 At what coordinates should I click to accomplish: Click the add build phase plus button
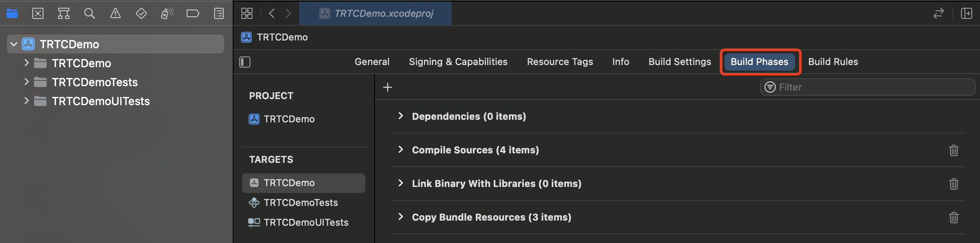pyautogui.click(x=387, y=87)
